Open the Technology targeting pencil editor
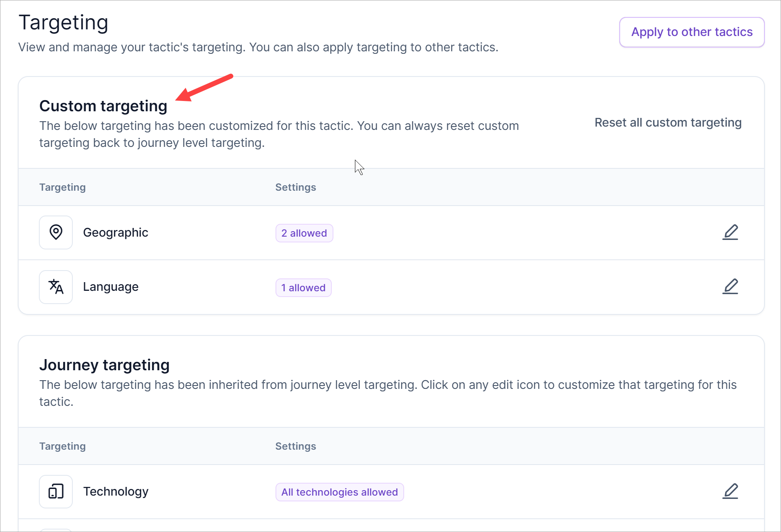The width and height of the screenshot is (781, 532). (730, 491)
